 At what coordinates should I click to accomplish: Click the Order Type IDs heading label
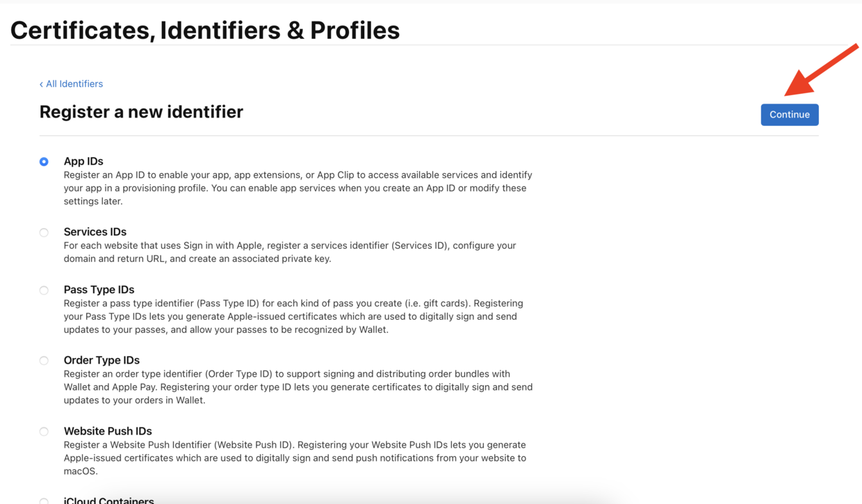point(101,360)
